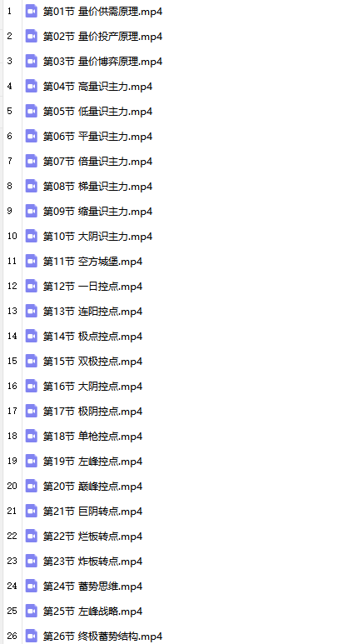Open file 第23节 炸板转点.mp4

[x=92, y=561]
